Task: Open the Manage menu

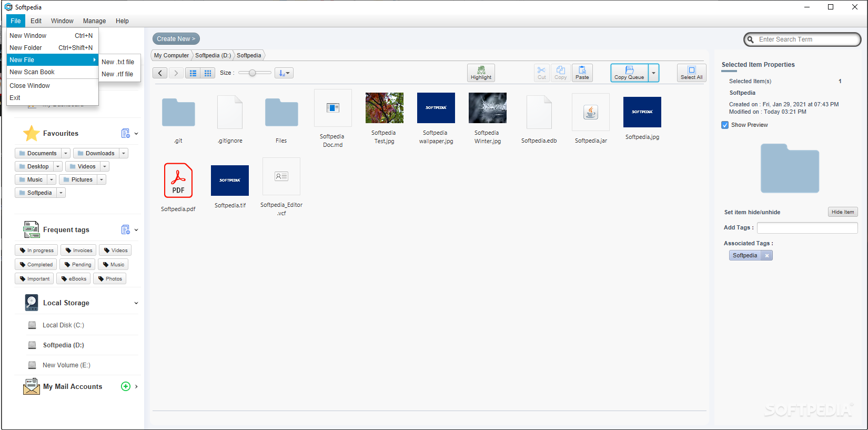Action: (94, 21)
